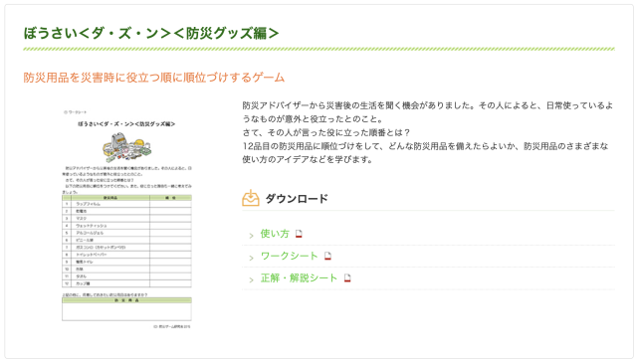Open the ワークシート download link

tap(289, 256)
